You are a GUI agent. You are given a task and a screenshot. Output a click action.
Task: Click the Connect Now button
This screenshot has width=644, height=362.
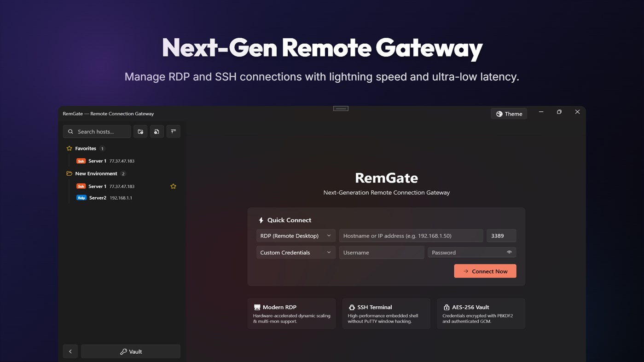485,271
